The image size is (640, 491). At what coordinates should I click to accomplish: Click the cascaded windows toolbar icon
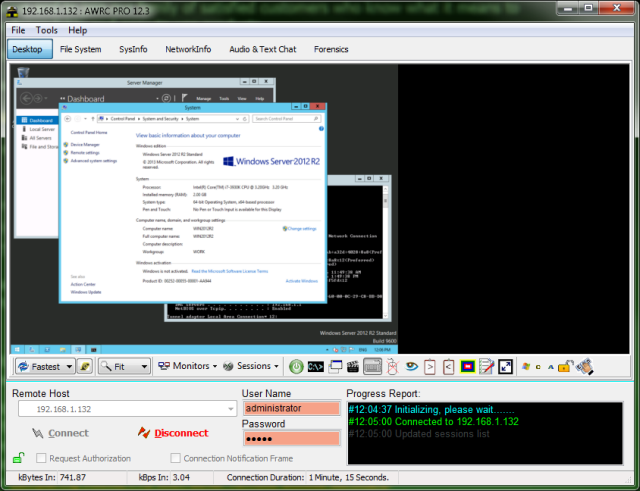[335, 367]
